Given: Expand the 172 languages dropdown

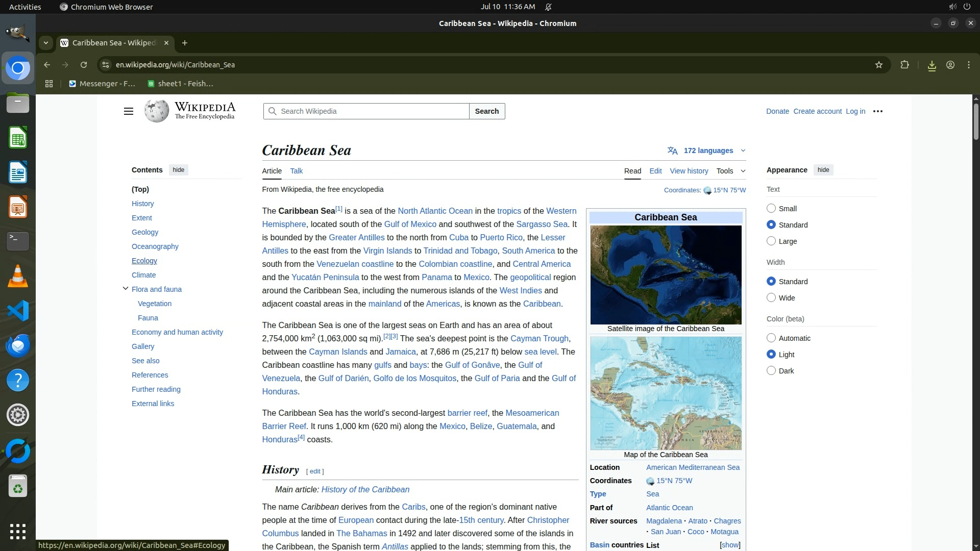Looking at the screenshot, I should click(707, 151).
